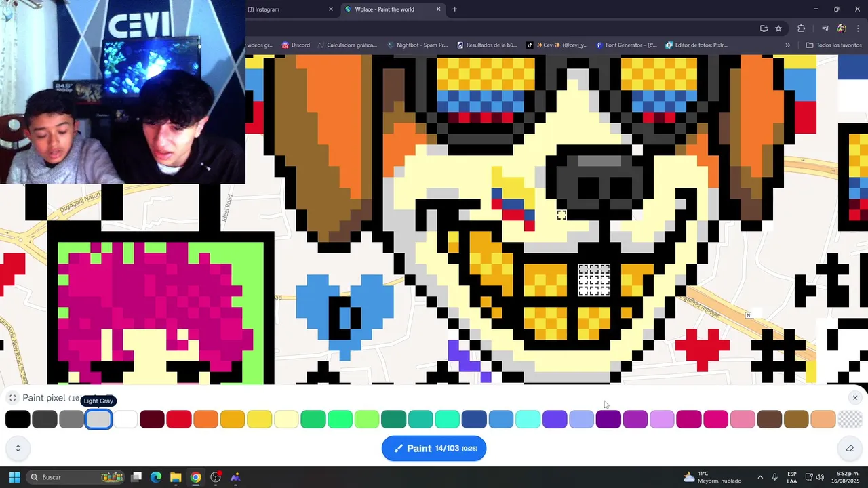Expand the palette with the up-down arrows
The image size is (868, 488).
click(x=18, y=448)
